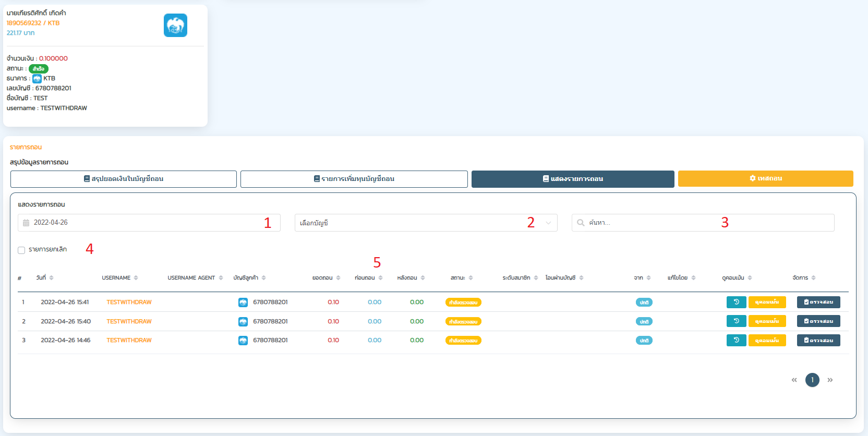Open TESTWITHDRAW username link in row 3

(129, 340)
